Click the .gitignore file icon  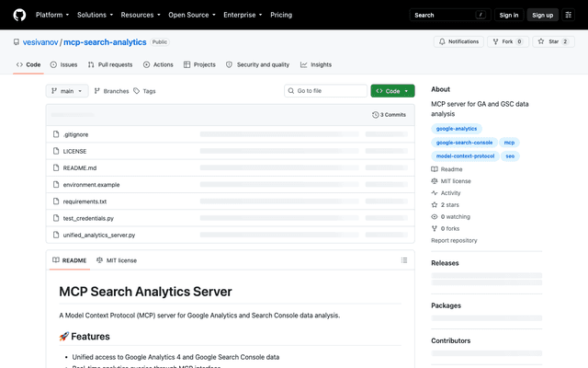(x=56, y=134)
